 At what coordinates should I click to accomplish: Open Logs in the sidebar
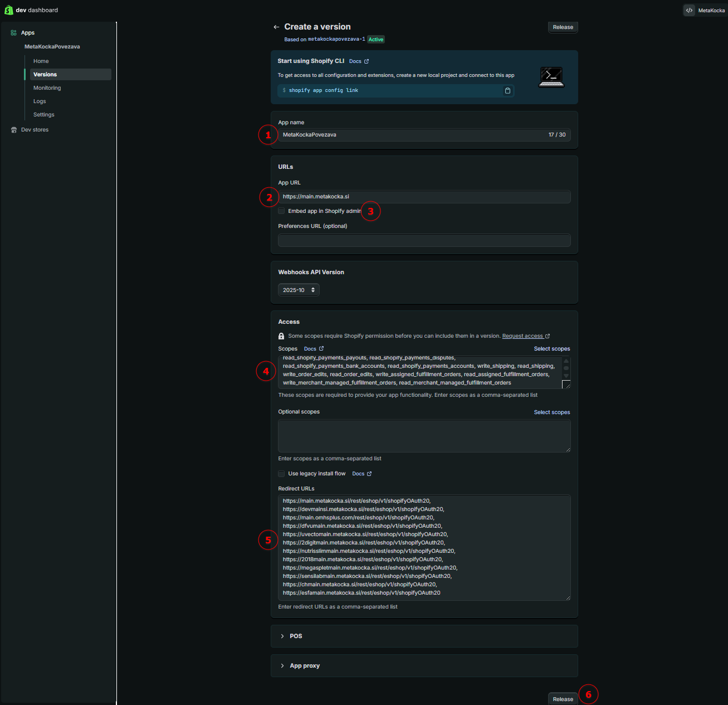pos(40,101)
